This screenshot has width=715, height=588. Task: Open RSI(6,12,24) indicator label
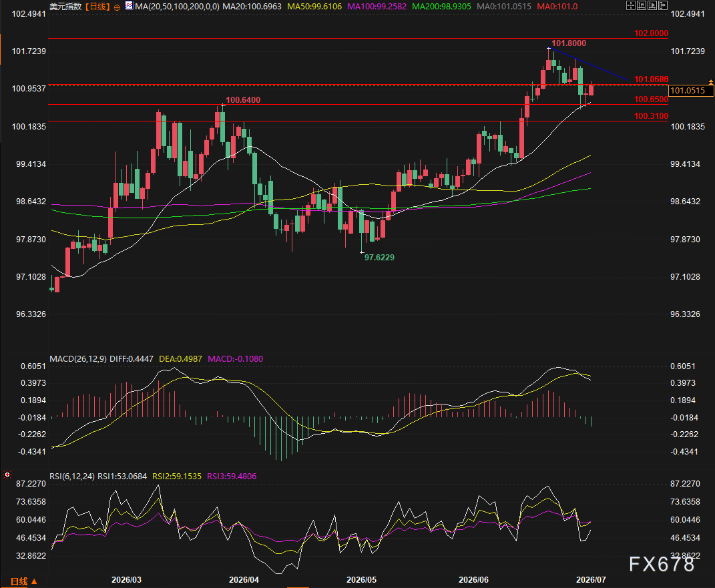(72, 477)
